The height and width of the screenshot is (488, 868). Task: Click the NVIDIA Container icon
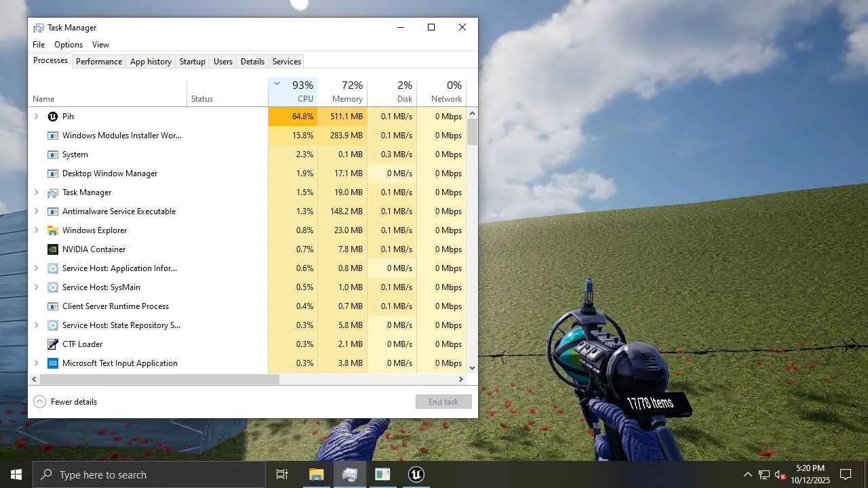coord(53,249)
